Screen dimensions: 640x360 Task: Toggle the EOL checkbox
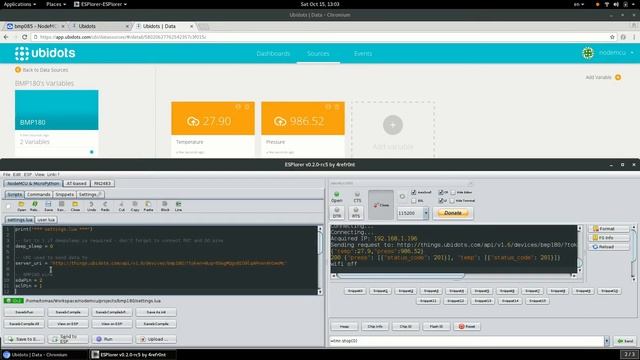coord(413,201)
